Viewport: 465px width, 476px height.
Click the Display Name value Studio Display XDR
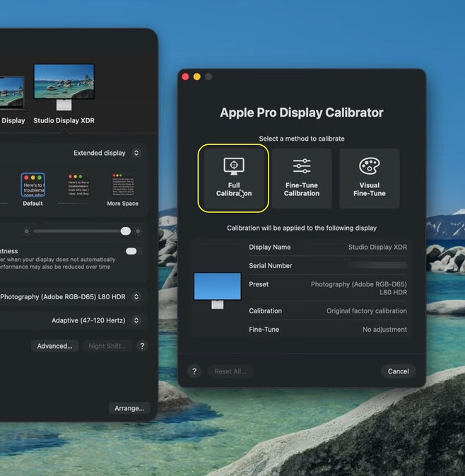coord(377,247)
